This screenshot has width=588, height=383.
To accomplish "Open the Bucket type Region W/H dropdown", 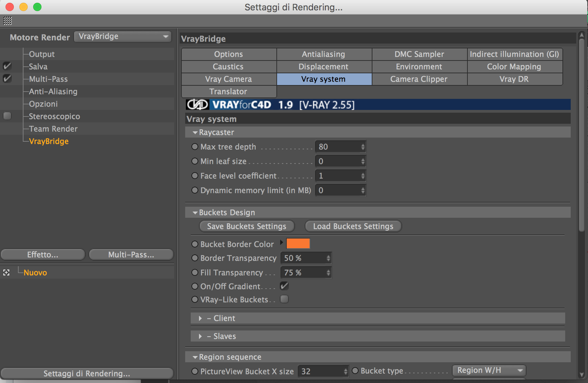I will 489,370.
